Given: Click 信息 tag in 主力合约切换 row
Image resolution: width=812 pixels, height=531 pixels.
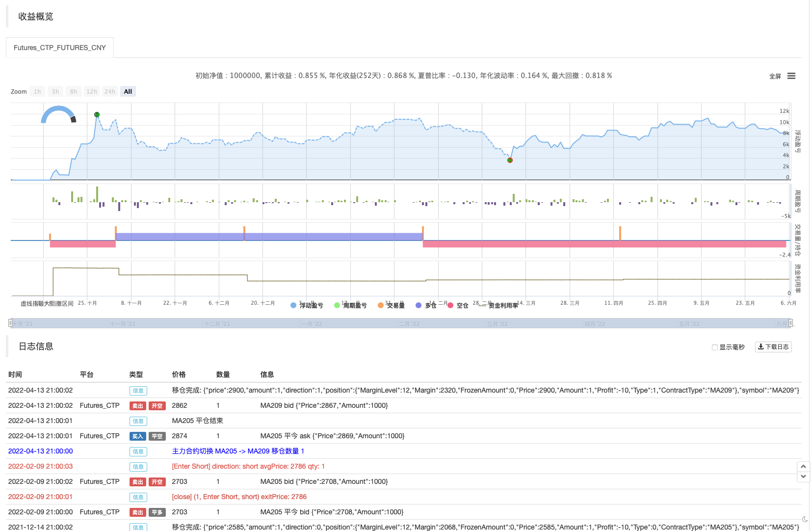Looking at the screenshot, I should point(138,451).
